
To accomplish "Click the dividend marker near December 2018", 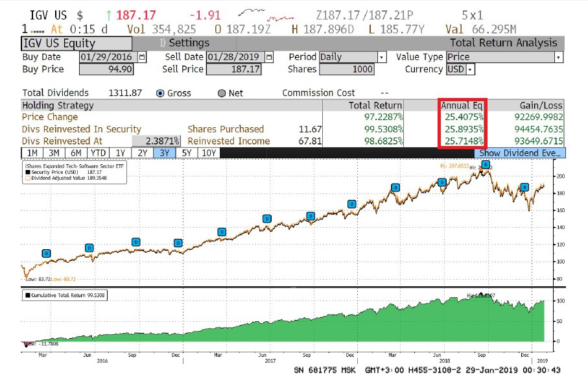I will coord(524,187).
